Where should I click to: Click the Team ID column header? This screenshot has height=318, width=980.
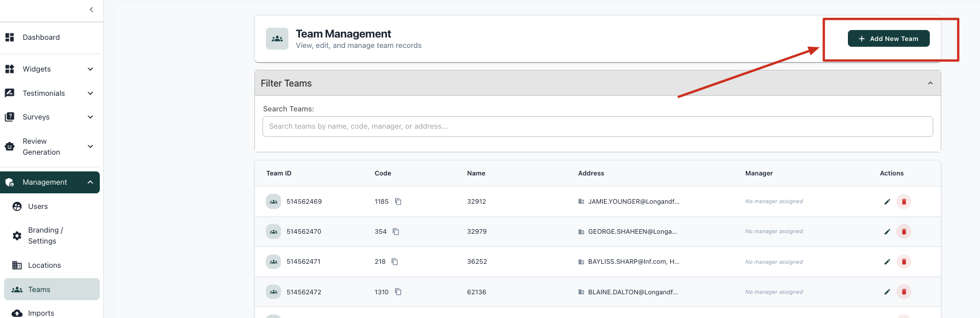279,173
